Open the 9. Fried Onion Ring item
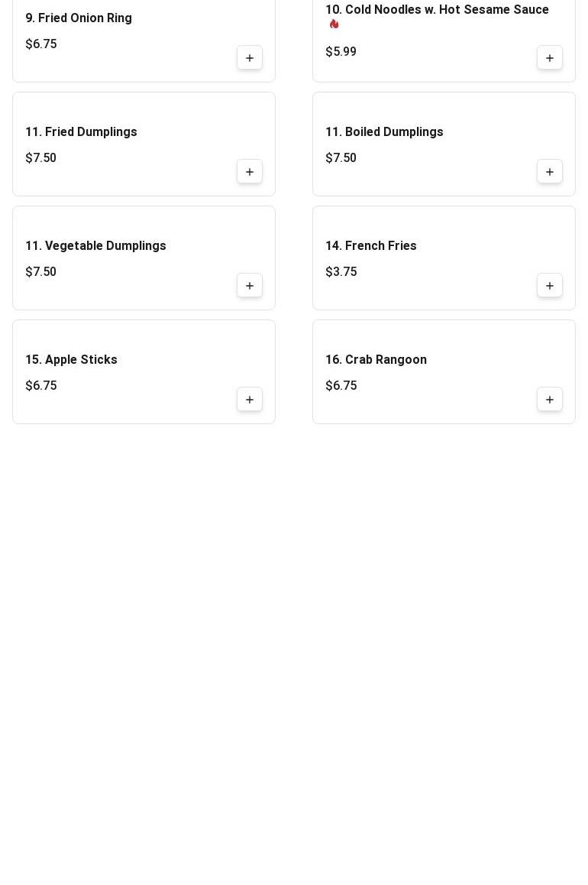 [79, 18]
